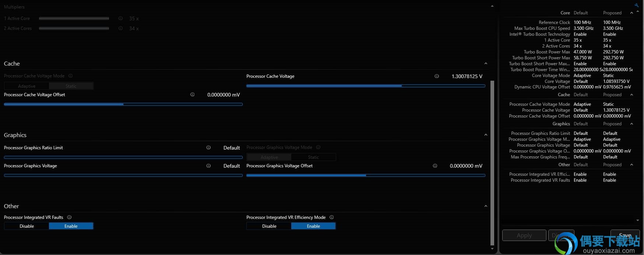Image resolution: width=644 pixels, height=255 pixels.
Task: Click the Multipliers section heading
Action: tap(14, 7)
